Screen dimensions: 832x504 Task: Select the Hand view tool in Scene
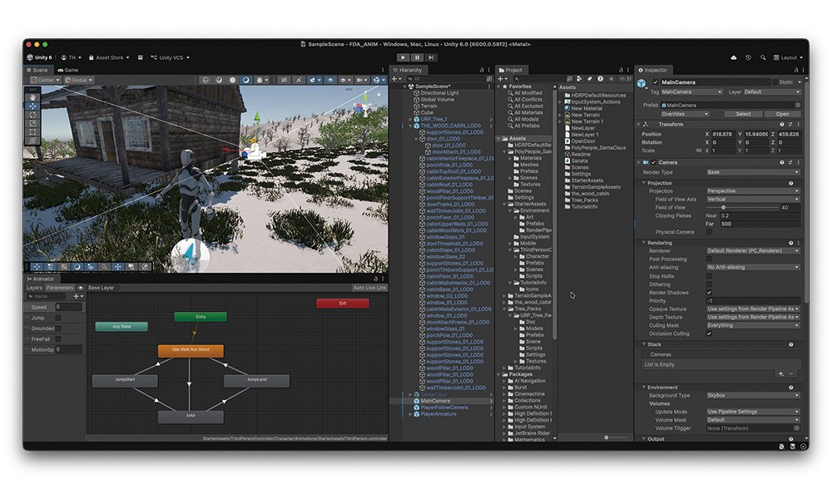[33, 97]
